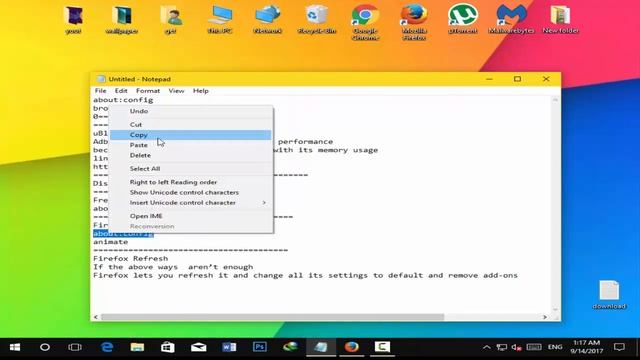The width and height of the screenshot is (640, 360).
Task: Open Internet Download Manager taskbar icon
Action: pos(290,347)
